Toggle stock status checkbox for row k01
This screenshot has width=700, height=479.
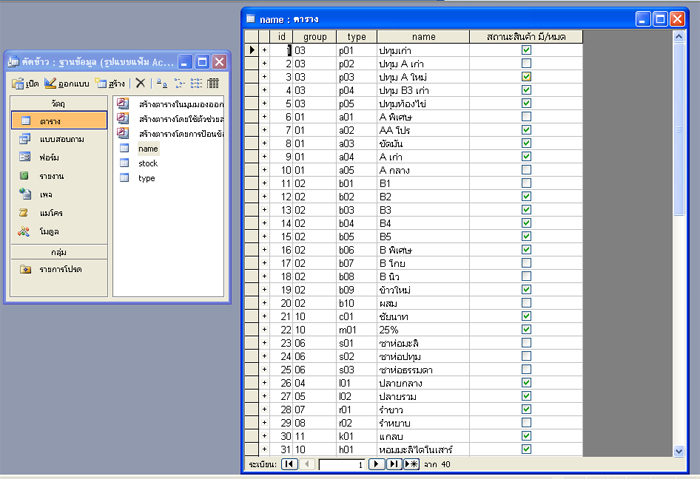pos(526,436)
